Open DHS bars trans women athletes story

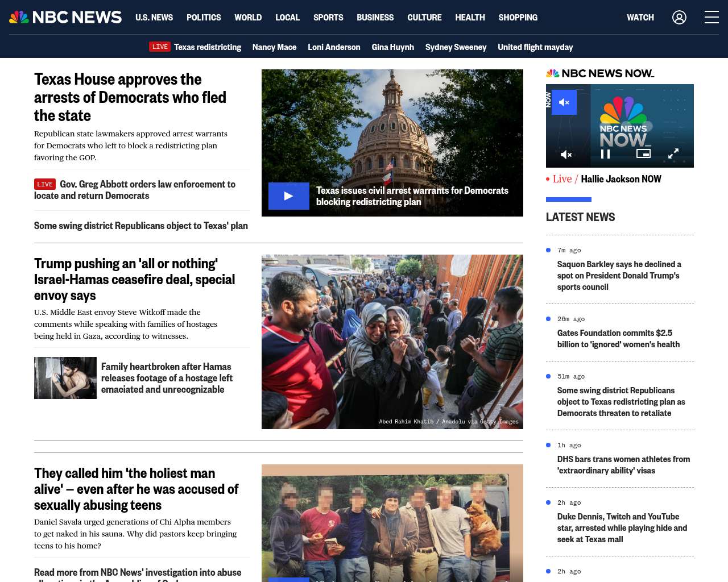point(623,465)
